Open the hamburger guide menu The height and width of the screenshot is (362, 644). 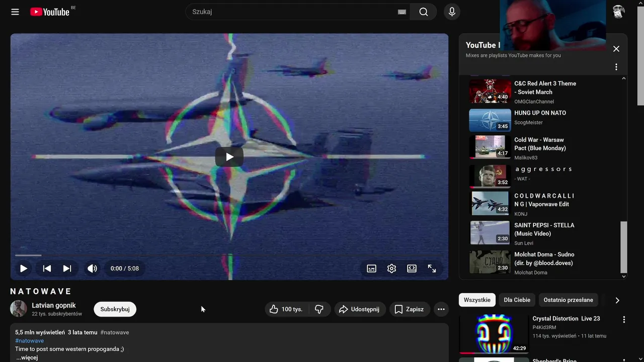(x=15, y=12)
